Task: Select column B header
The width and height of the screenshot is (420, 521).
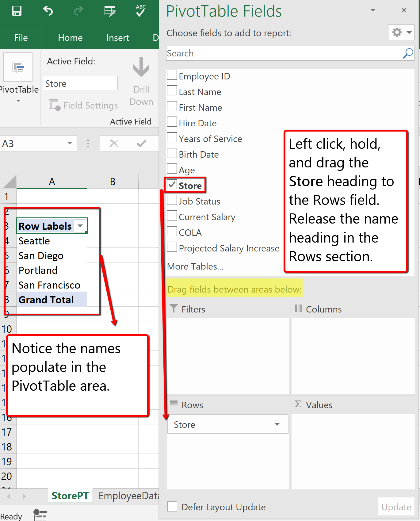Action: pos(113,182)
